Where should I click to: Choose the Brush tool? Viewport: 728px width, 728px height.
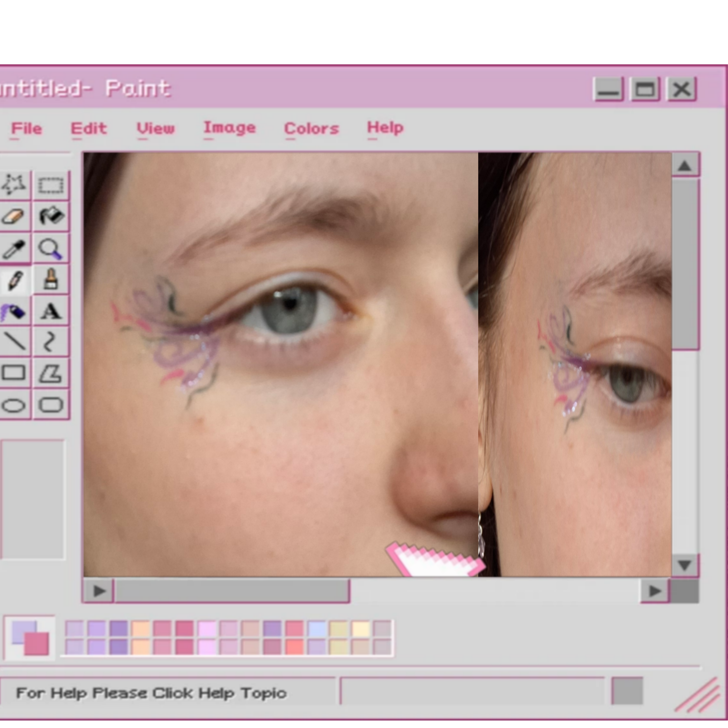click(51, 280)
